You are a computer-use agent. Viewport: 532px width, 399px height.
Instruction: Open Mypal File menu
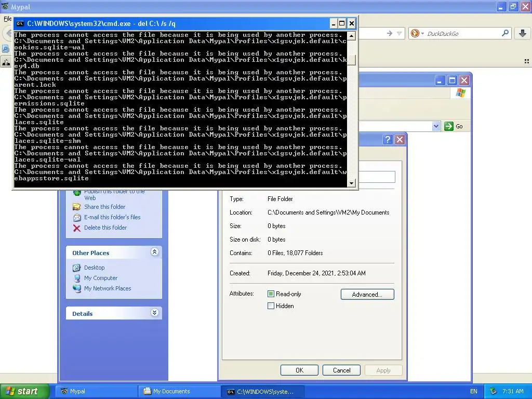[7, 19]
